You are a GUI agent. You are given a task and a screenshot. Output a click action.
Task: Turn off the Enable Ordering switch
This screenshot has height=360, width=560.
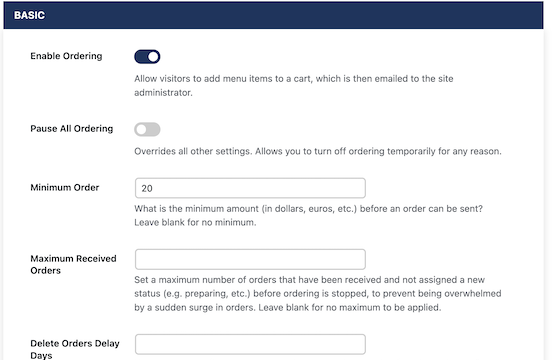coord(147,56)
